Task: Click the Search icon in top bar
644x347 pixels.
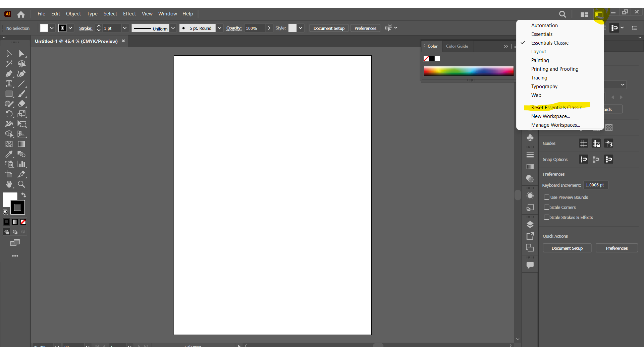Action: pyautogui.click(x=562, y=14)
